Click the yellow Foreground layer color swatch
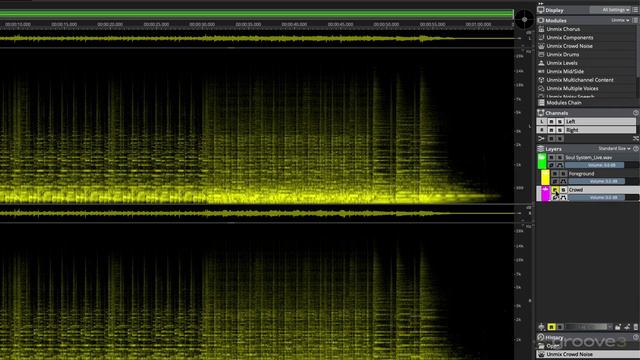The height and width of the screenshot is (360, 640). coord(545,178)
